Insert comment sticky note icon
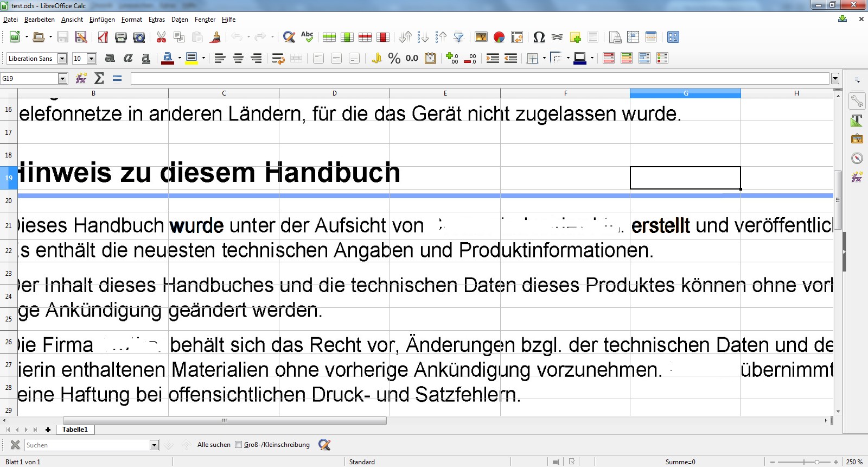Viewport: 868px width, 467px height. [x=575, y=37]
